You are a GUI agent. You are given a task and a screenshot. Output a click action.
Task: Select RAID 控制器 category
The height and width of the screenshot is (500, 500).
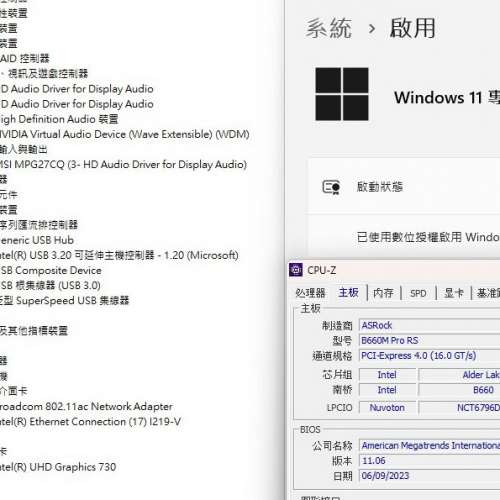click(25, 59)
